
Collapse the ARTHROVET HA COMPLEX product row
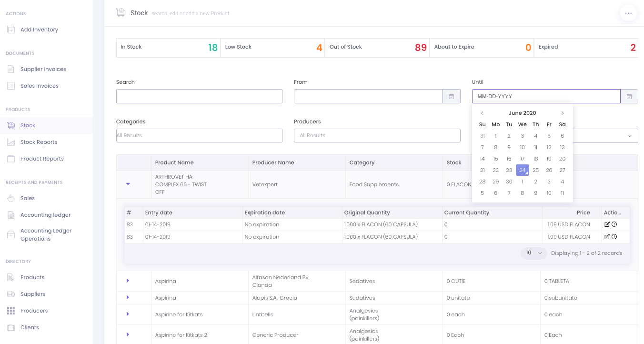(x=128, y=184)
